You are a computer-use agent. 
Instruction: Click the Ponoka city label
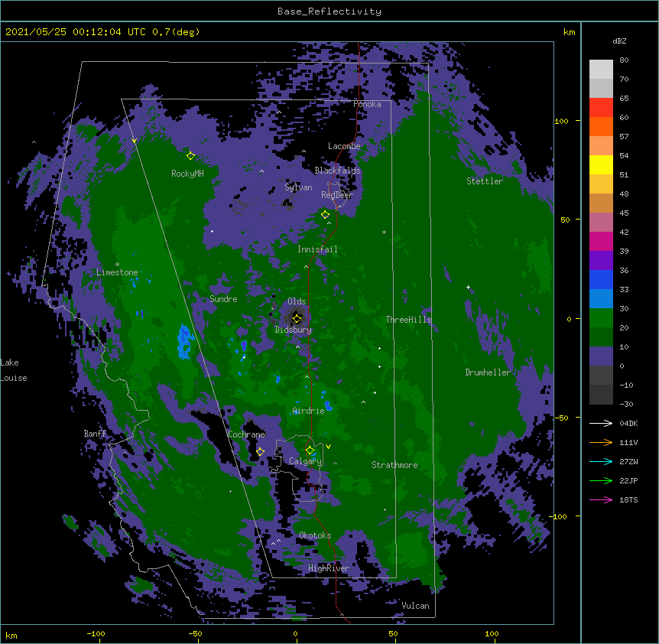click(367, 104)
